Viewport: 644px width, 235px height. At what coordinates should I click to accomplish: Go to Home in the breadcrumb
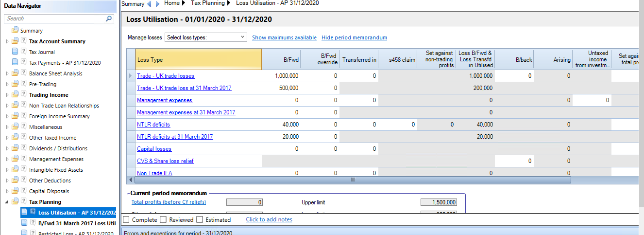(172, 3)
